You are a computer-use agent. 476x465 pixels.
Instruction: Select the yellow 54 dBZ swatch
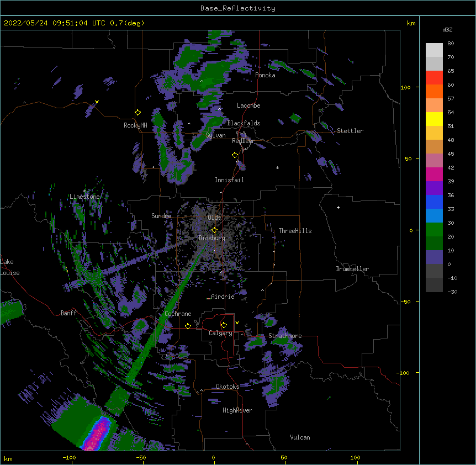(434, 119)
